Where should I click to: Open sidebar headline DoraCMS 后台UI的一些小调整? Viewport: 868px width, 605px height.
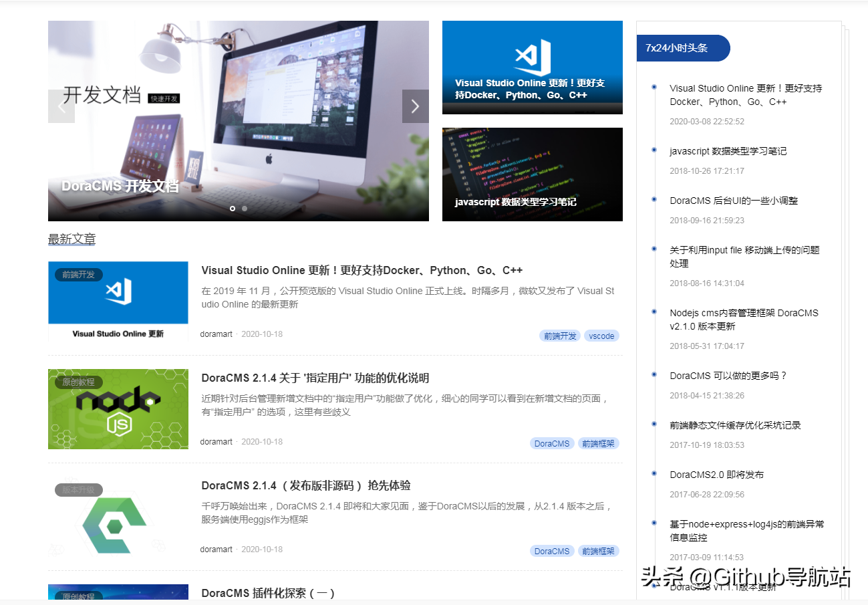(734, 201)
